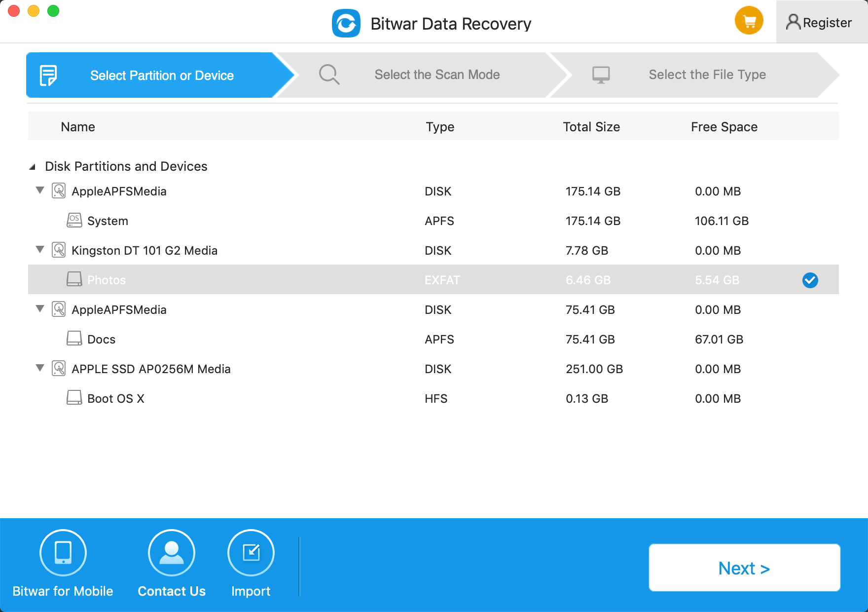Sort by the Total Size column header

(x=591, y=127)
